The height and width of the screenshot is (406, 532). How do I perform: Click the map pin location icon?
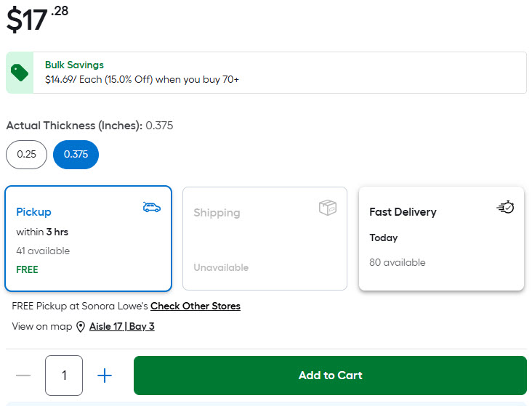[x=81, y=327]
